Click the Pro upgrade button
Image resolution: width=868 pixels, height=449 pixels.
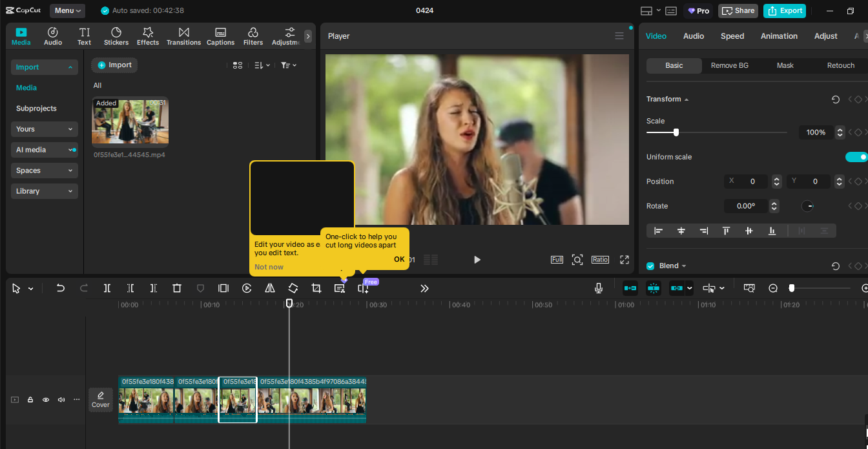pyautogui.click(x=698, y=10)
